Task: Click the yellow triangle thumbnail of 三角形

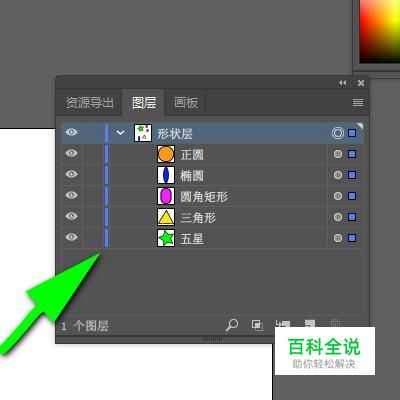Action: 166,217
